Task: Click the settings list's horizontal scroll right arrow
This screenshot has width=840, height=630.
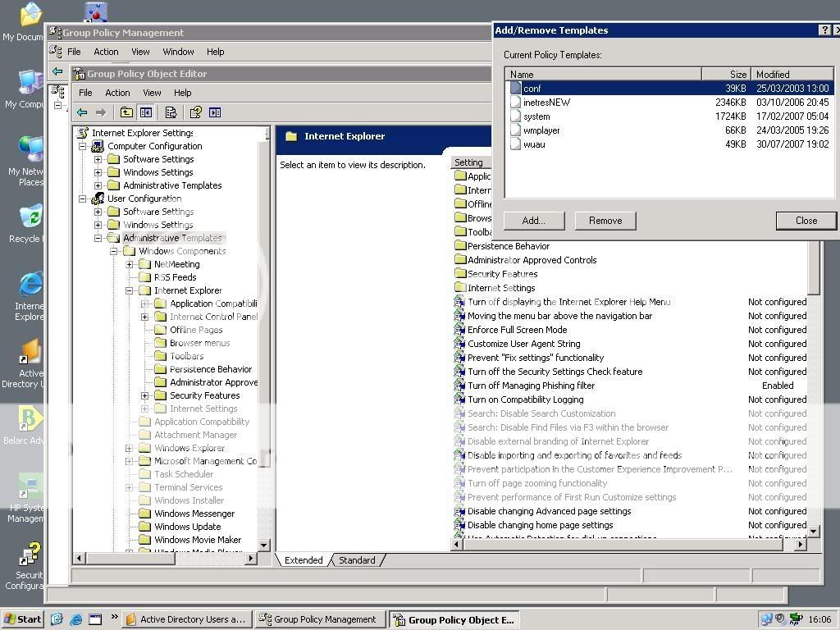Action: [x=801, y=545]
